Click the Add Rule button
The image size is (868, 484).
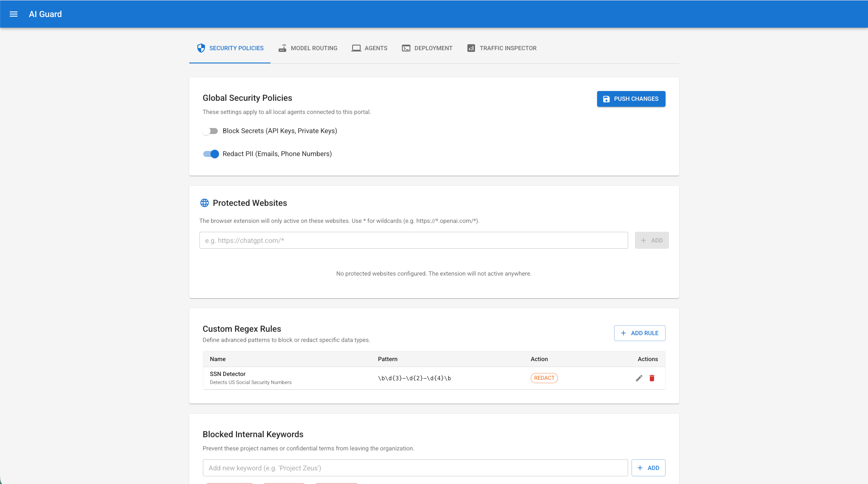640,333
